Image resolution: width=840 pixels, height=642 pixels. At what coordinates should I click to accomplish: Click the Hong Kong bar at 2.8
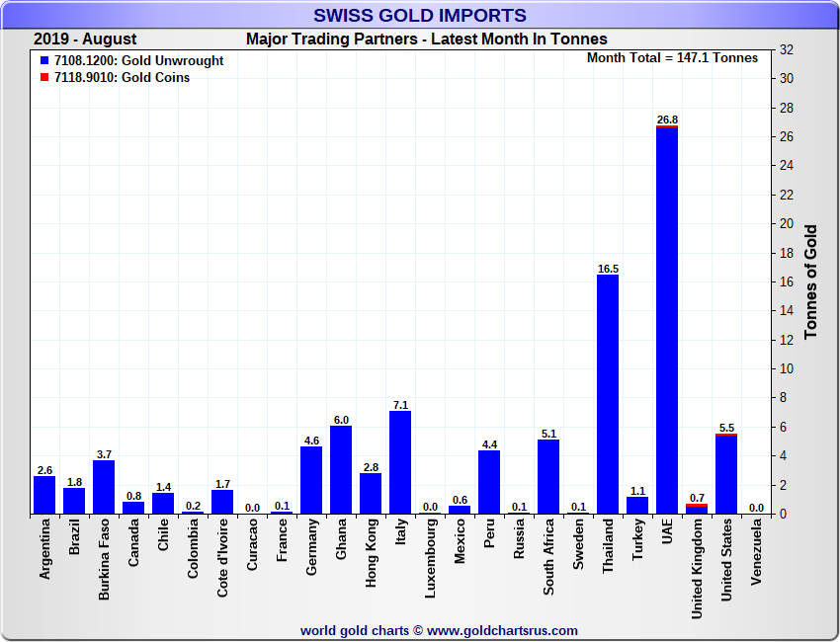point(371,494)
